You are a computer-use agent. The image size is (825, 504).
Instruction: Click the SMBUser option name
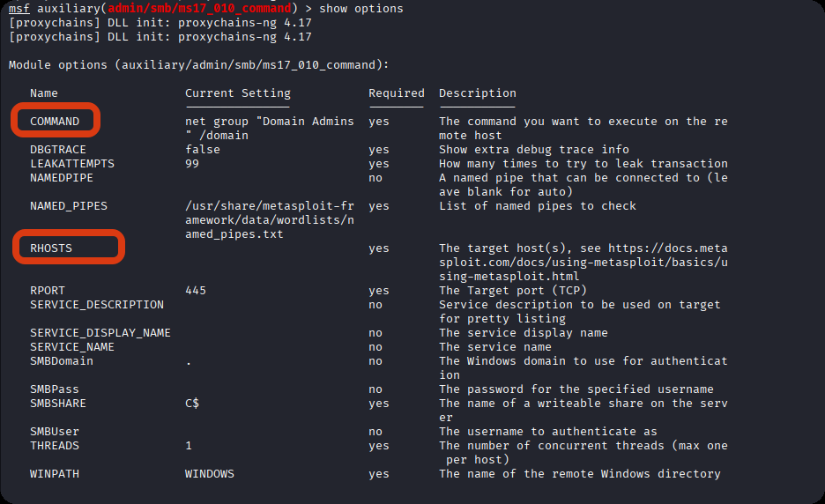click(55, 432)
